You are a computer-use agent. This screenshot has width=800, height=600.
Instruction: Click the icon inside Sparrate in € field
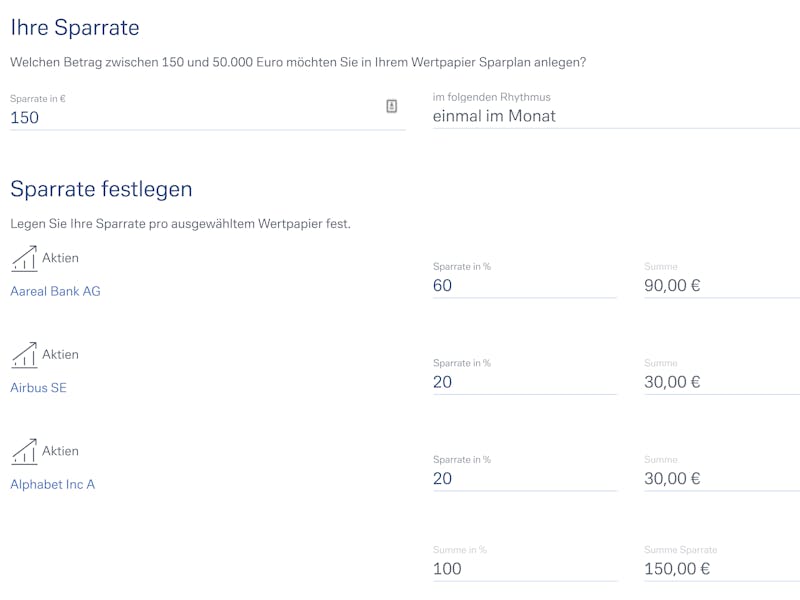point(391,106)
